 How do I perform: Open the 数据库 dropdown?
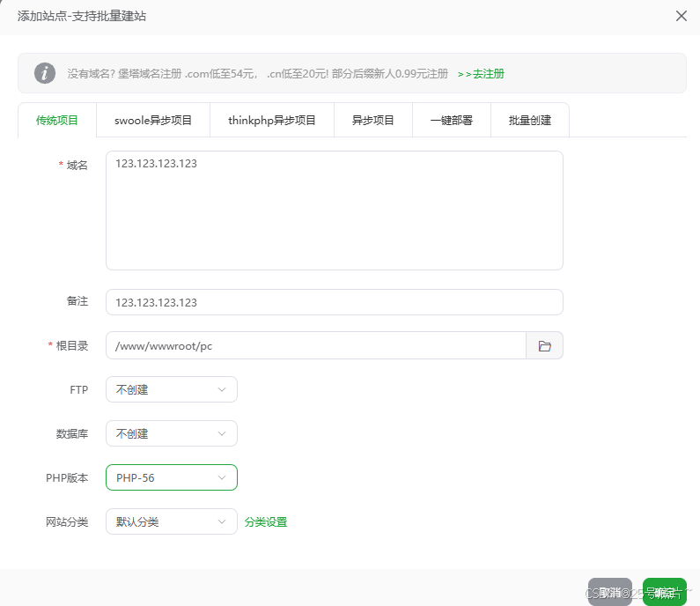click(x=172, y=433)
